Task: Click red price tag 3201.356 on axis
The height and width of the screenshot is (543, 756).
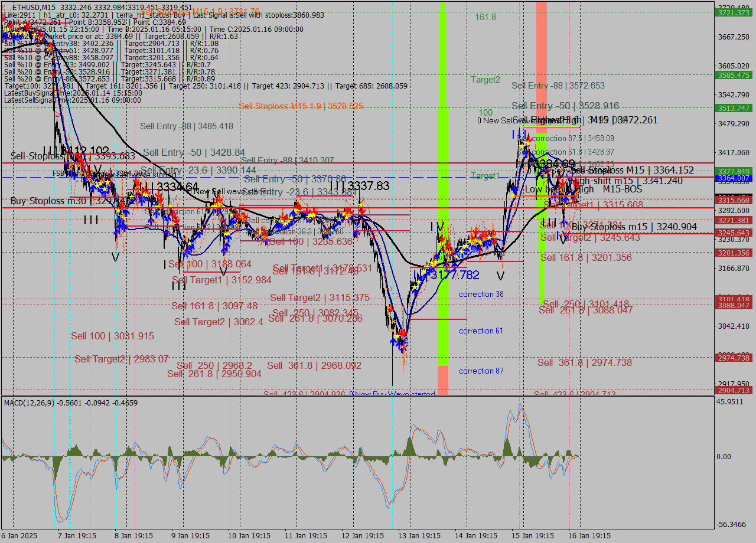Action: click(x=733, y=253)
